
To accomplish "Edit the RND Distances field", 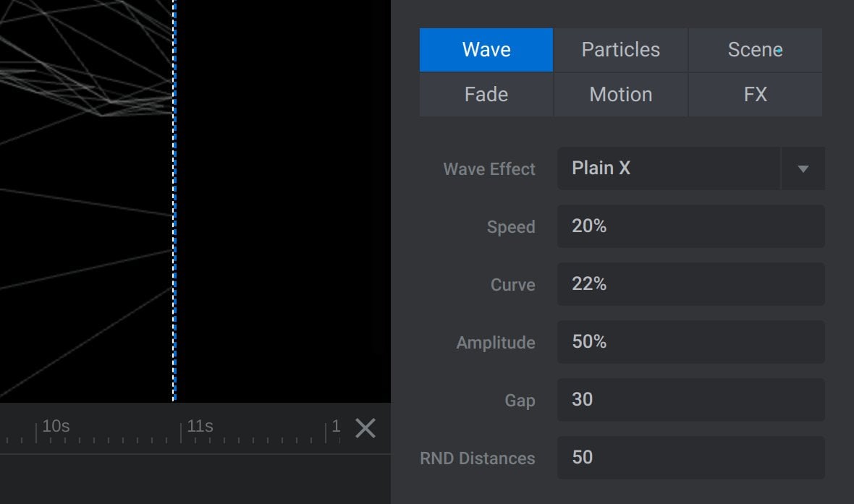I will (690, 458).
